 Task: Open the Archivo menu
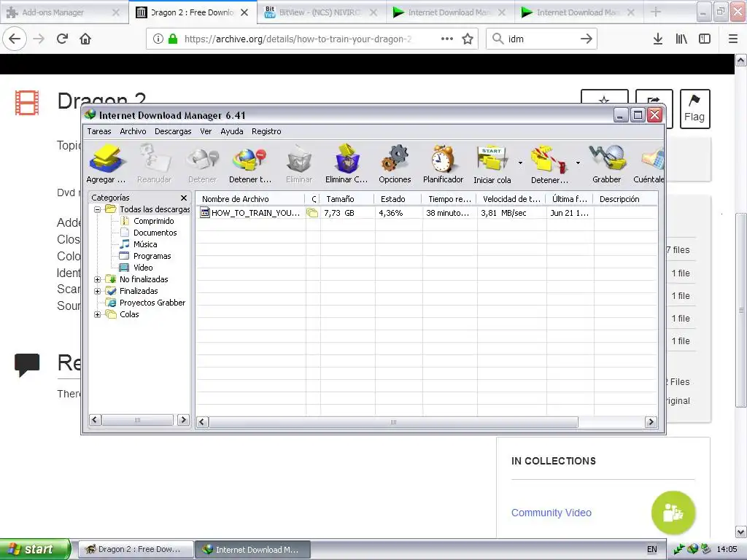[x=133, y=131]
